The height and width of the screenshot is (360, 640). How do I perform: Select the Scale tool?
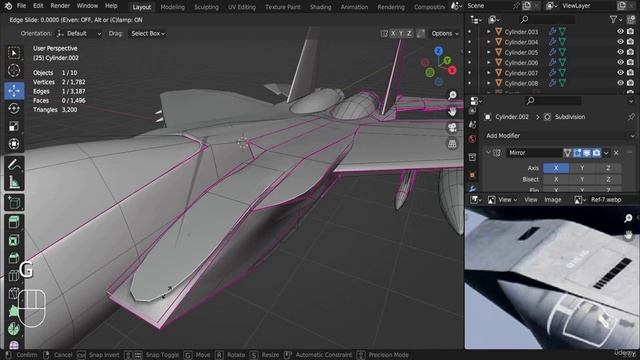click(x=14, y=126)
